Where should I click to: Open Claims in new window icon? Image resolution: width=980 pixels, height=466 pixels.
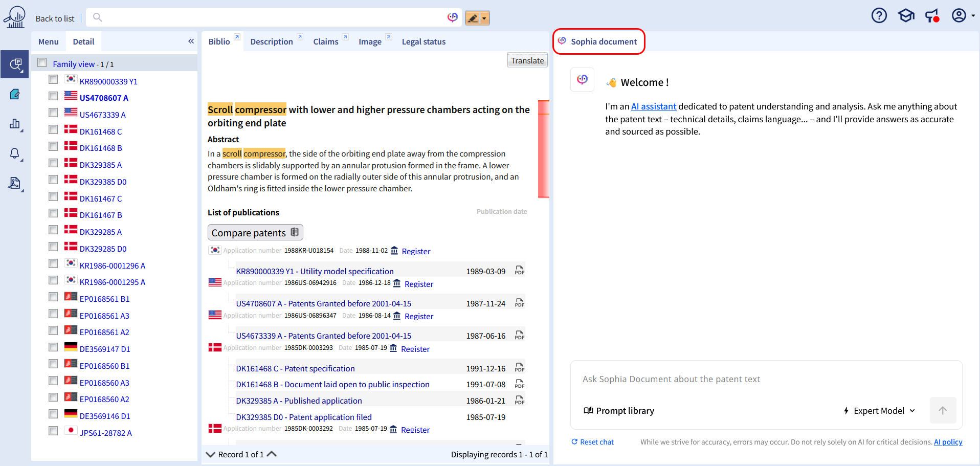(x=345, y=37)
